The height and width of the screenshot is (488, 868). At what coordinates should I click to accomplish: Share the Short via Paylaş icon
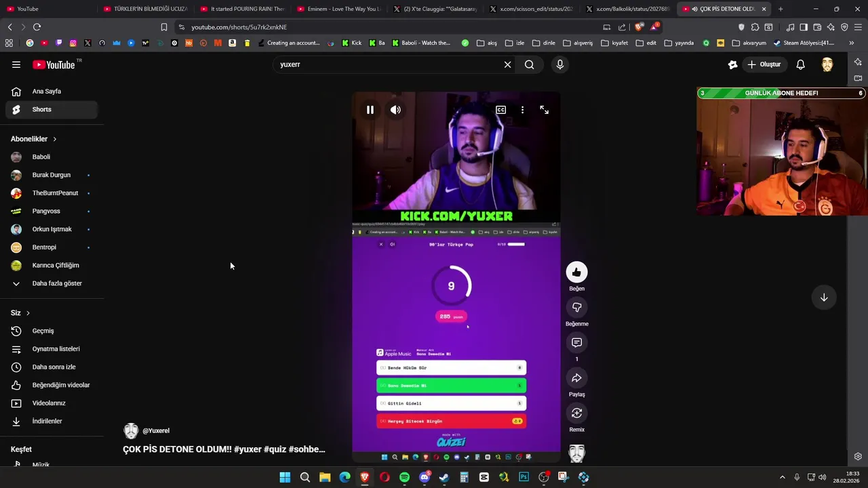point(576,378)
